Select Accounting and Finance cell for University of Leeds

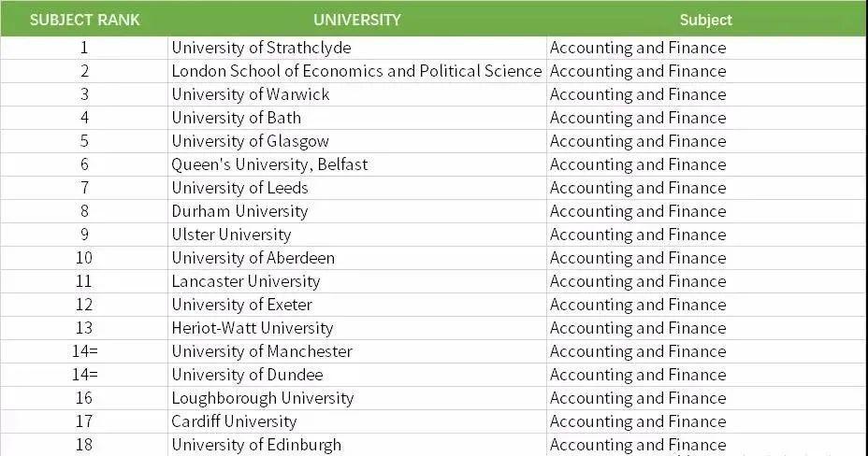[x=638, y=188]
